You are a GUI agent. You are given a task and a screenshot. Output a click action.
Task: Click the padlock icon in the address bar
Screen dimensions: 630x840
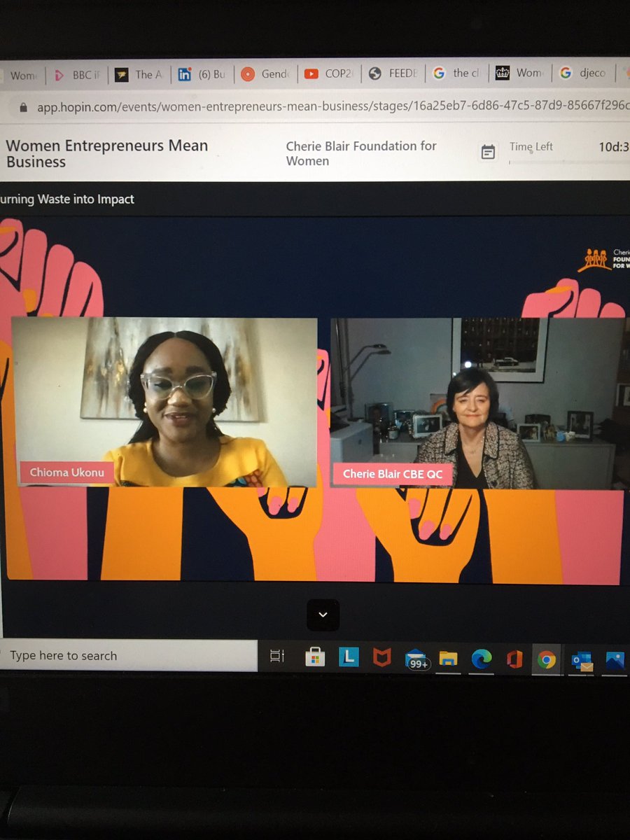click(24, 106)
